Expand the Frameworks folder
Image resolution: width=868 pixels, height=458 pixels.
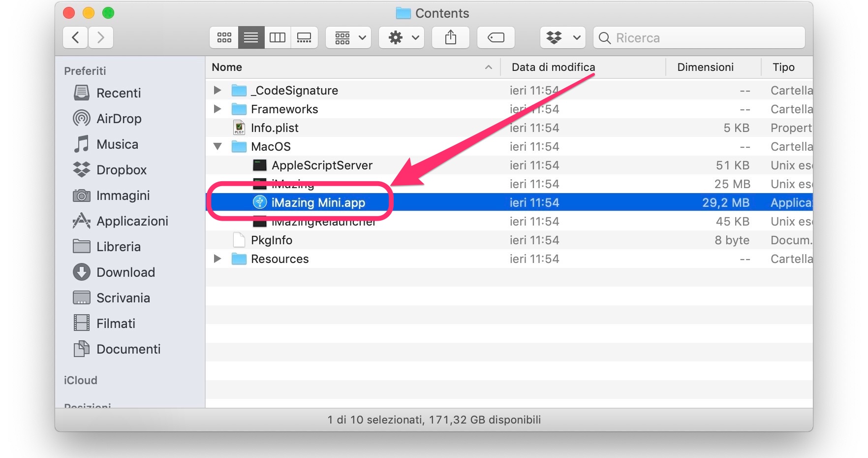[217, 109]
